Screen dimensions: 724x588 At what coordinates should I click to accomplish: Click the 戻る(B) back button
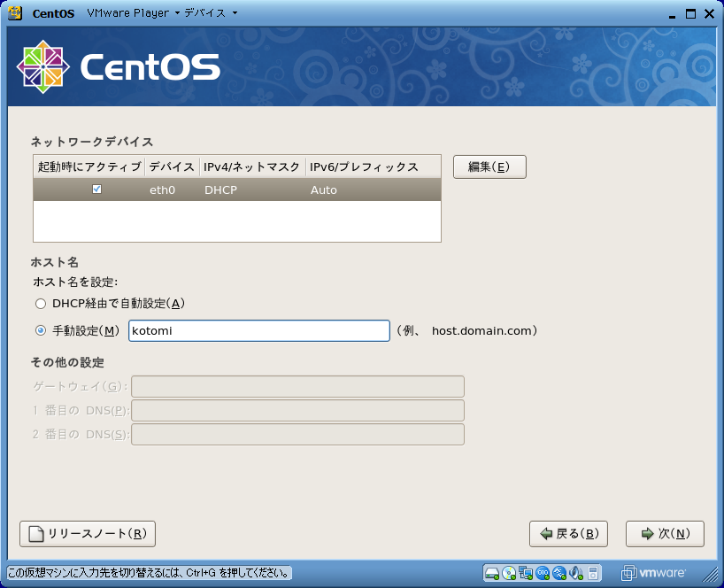(568, 534)
